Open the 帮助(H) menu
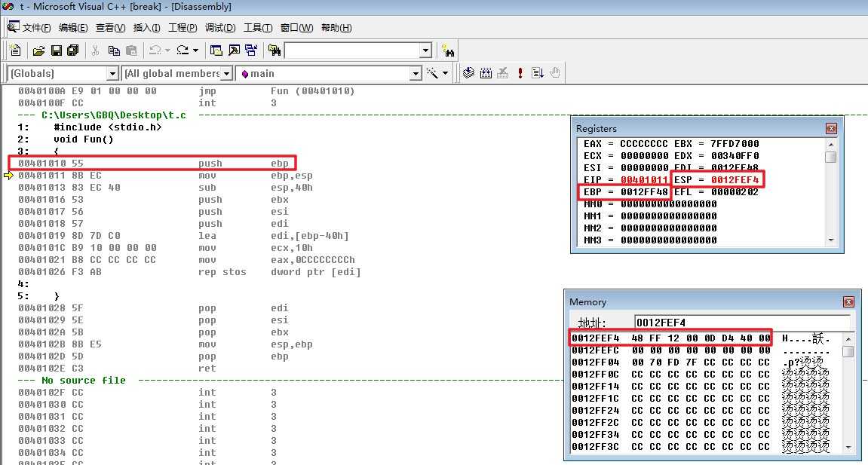The height and width of the screenshot is (465, 868). tap(336, 28)
